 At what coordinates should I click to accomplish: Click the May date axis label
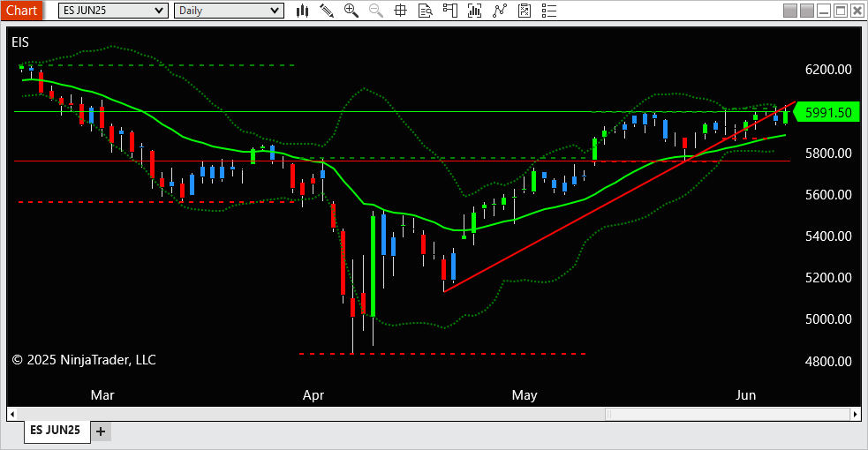525,395
